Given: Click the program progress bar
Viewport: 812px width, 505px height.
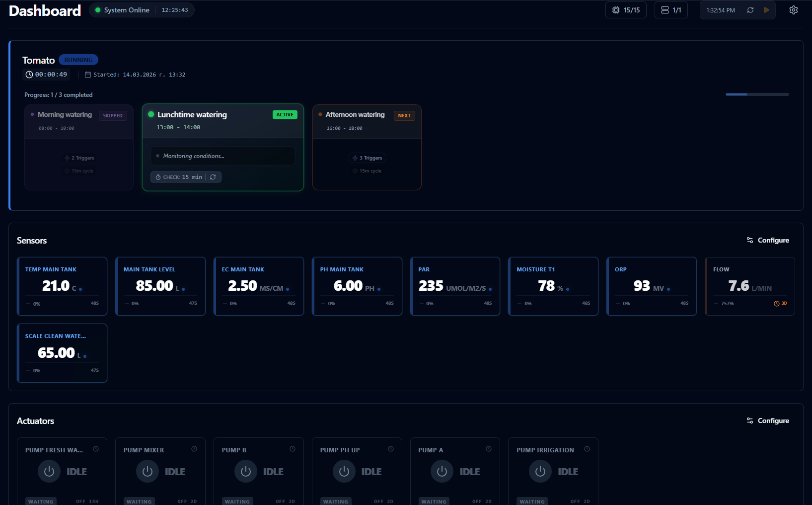Looking at the screenshot, I should pos(757,94).
